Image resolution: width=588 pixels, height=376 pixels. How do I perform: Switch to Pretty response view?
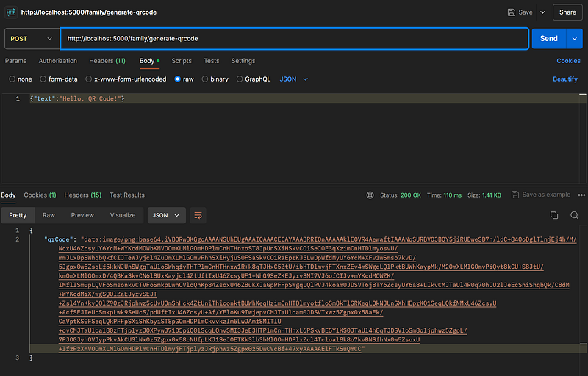18,215
